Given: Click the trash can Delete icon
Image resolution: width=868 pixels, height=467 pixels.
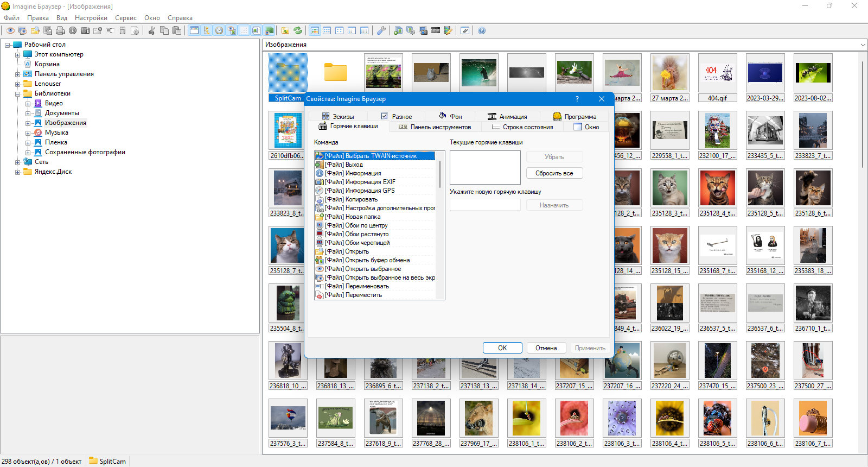Looking at the screenshot, I should [x=123, y=30].
